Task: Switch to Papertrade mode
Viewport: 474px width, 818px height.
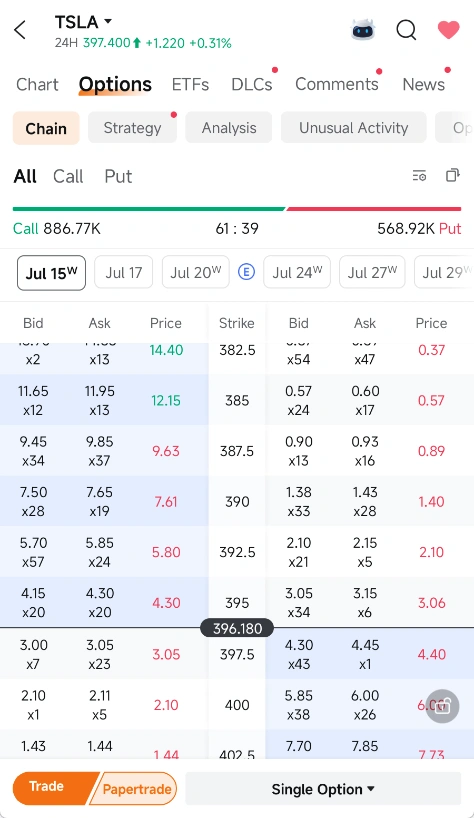Action: [x=133, y=789]
